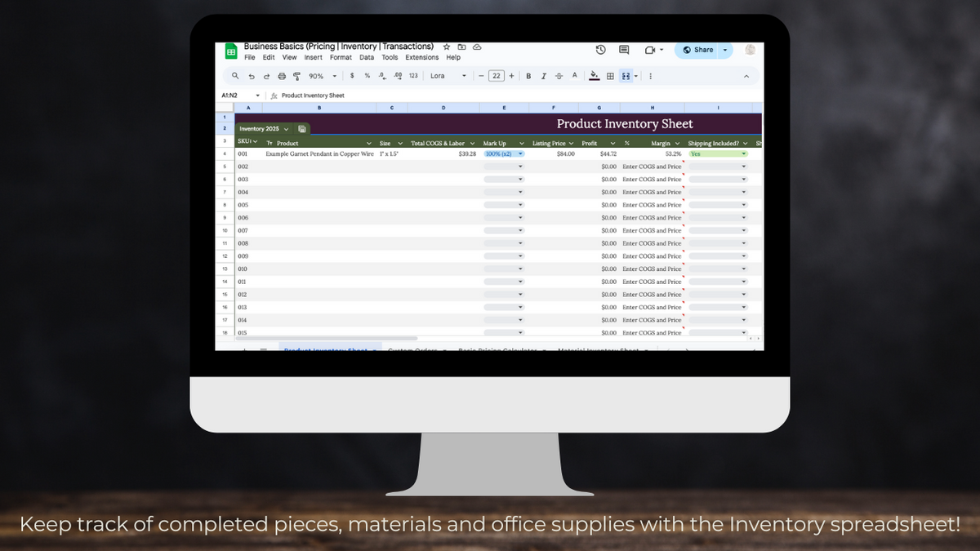The height and width of the screenshot is (551, 980).
Task: Open the 90% zoom dropdown
Action: click(x=321, y=76)
